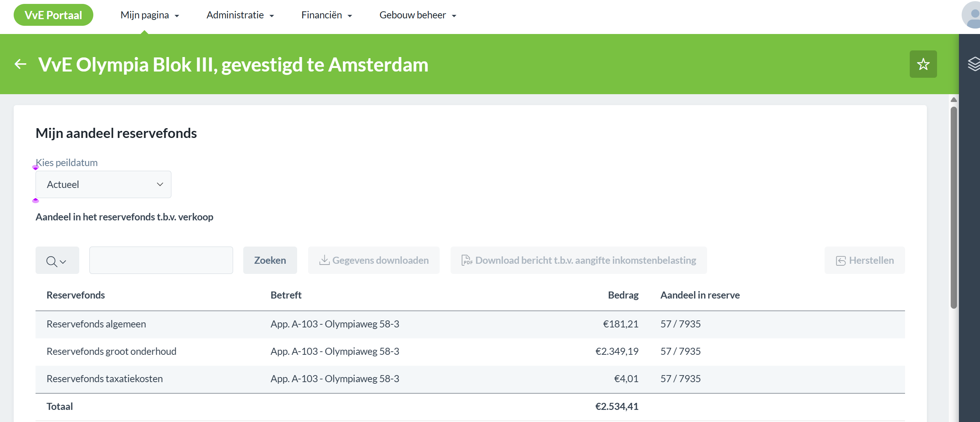Click the Zoeken button

click(x=270, y=260)
